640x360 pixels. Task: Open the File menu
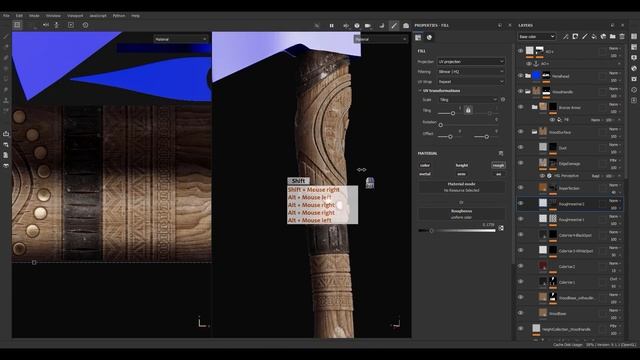pos(6,16)
